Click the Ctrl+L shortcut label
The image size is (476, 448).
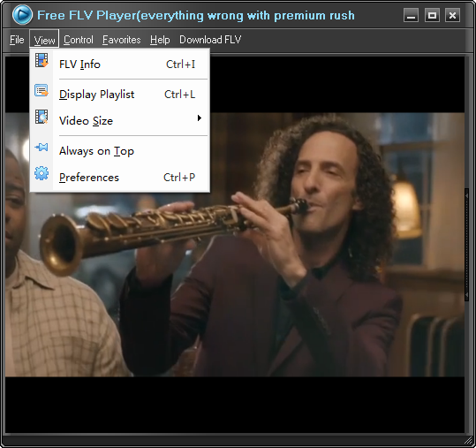[x=180, y=95]
